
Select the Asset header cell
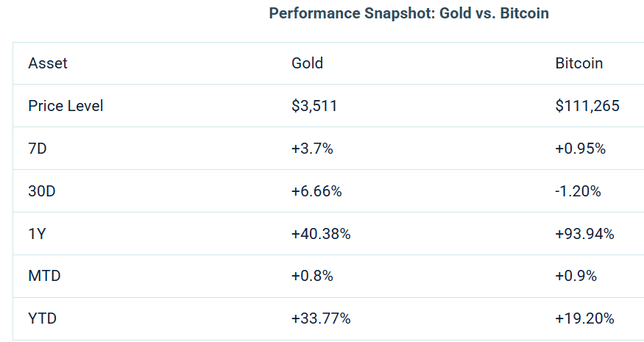(48, 63)
